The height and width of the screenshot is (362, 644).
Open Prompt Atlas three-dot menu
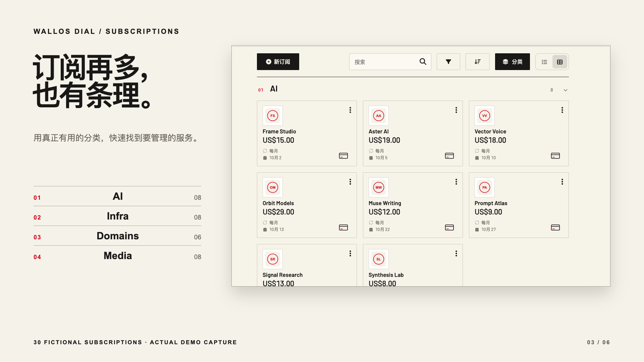[x=562, y=182]
